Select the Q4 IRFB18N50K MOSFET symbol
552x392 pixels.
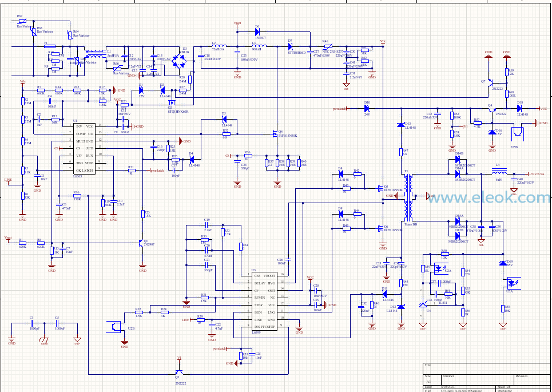point(275,133)
